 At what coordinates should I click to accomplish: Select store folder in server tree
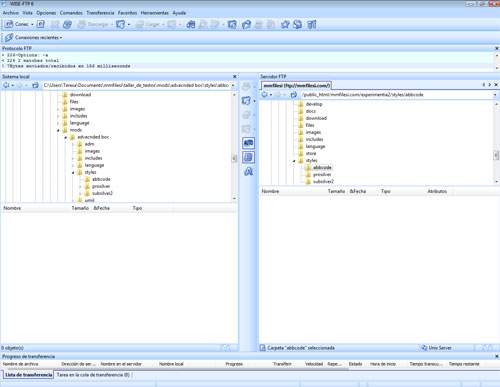click(311, 153)
